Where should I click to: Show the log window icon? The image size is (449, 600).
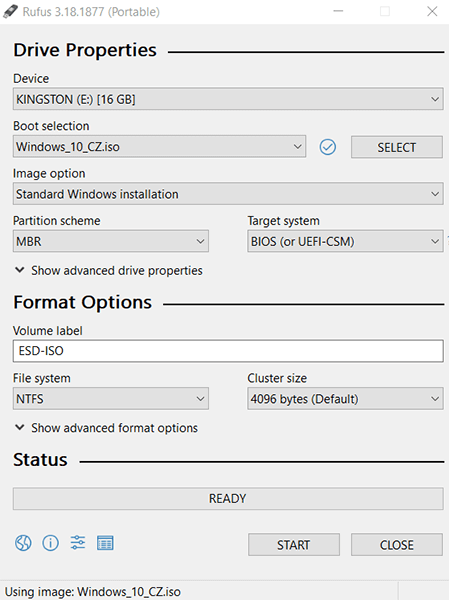click(105, 543)
